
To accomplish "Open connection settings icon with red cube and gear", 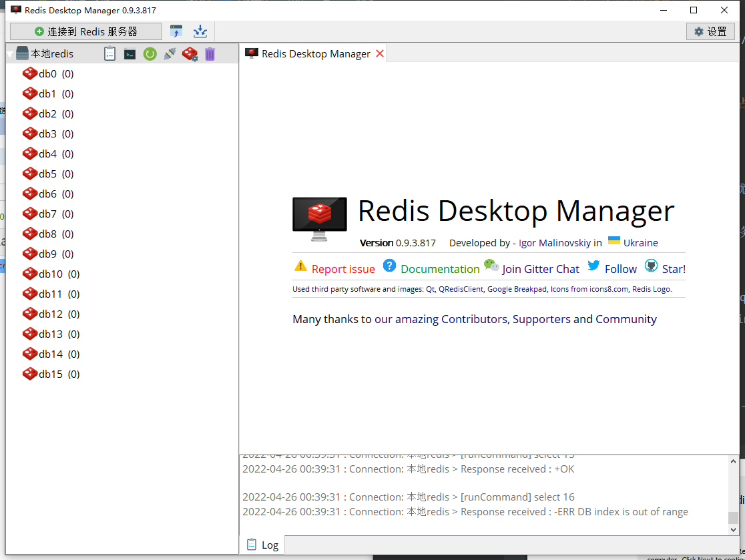I will 190,54.
